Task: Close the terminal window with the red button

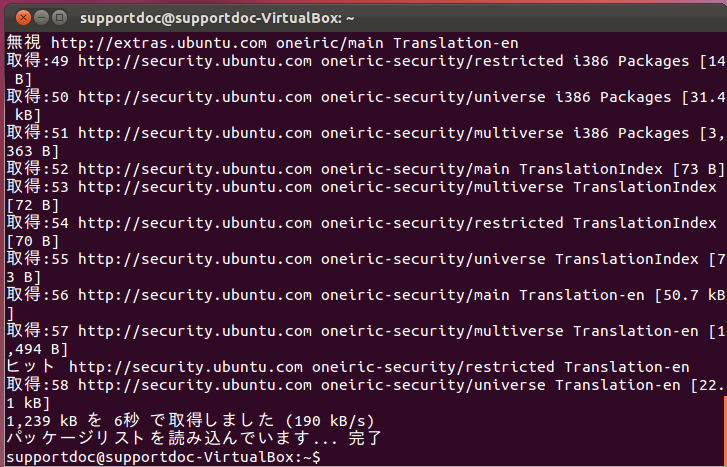Action: click(23, 18)
